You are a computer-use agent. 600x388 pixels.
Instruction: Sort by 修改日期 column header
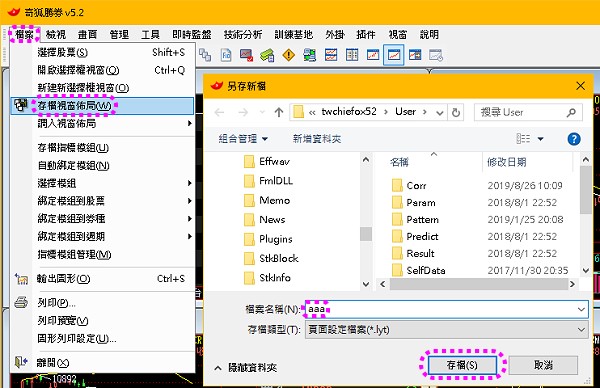point(507,162)
